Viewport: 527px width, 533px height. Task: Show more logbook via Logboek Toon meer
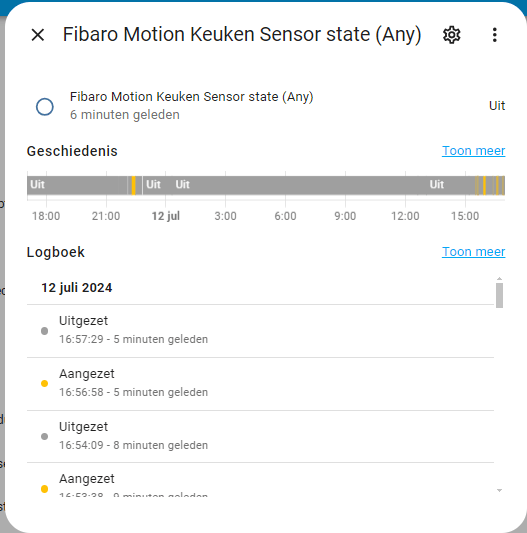pyautogui.click(x=473, y=252)
